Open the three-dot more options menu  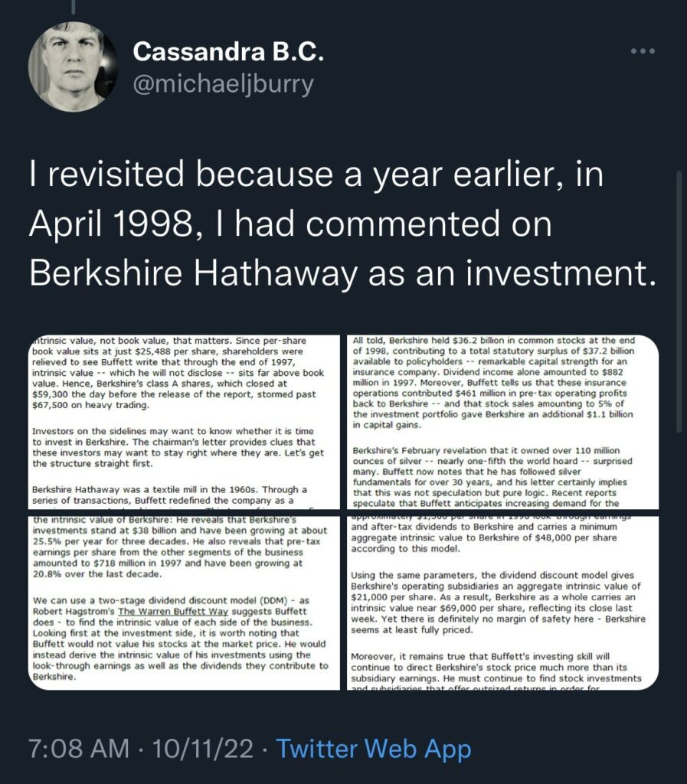pos(642,51)
